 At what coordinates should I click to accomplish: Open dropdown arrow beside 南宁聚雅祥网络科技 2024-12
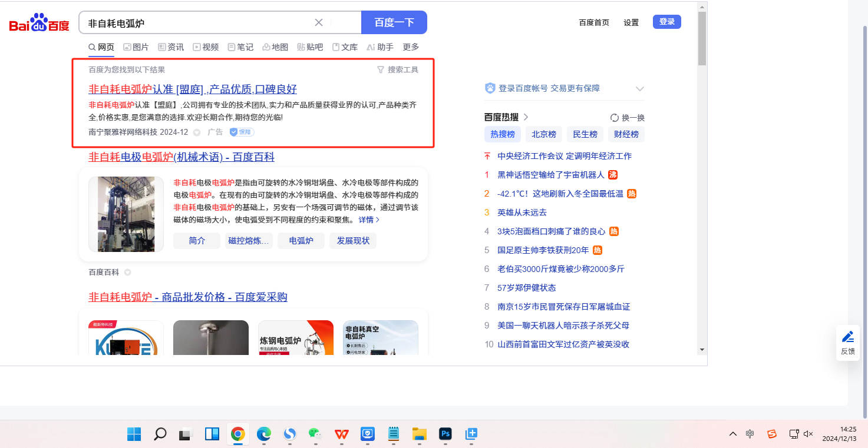[197, 132]
